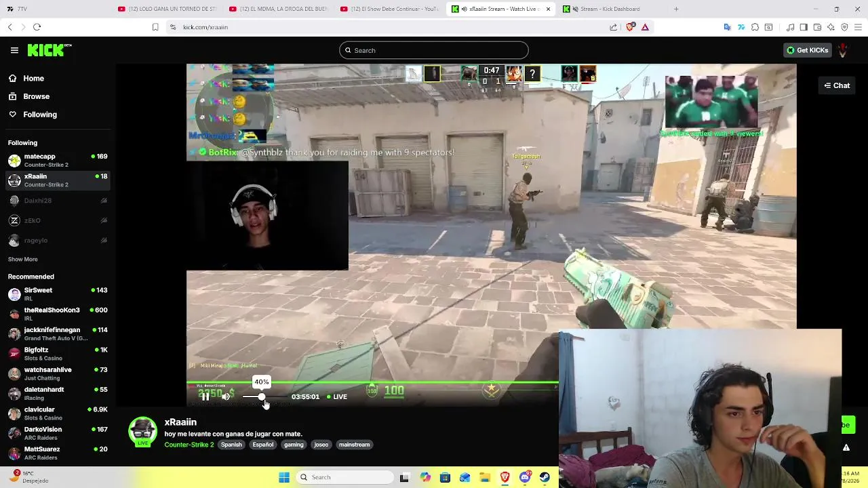Open Brave Wallet icon
The width and height of the screenshot is (868, 488).
tap(817, 27)
